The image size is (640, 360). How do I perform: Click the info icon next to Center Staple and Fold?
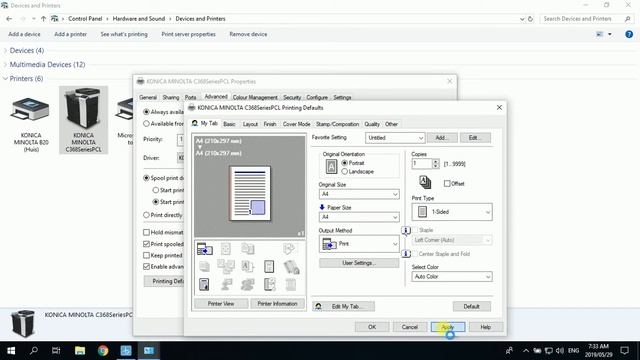[x=406, y=254]
